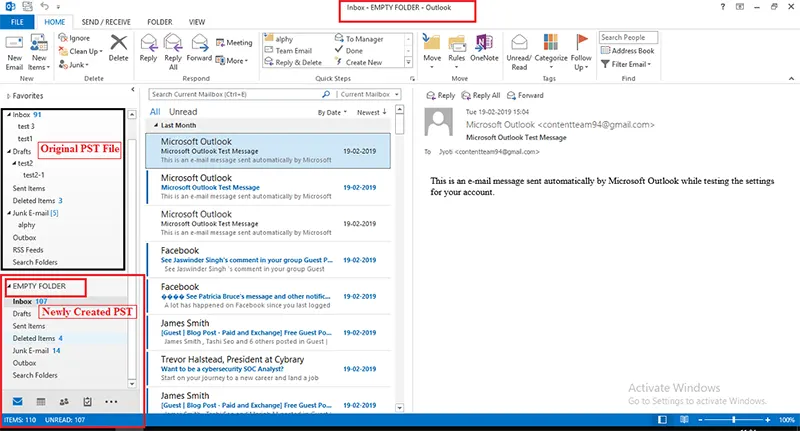Click Reply in the reading pane
The height and width of the screenshot is (431, 800).
tap(440, 95)
